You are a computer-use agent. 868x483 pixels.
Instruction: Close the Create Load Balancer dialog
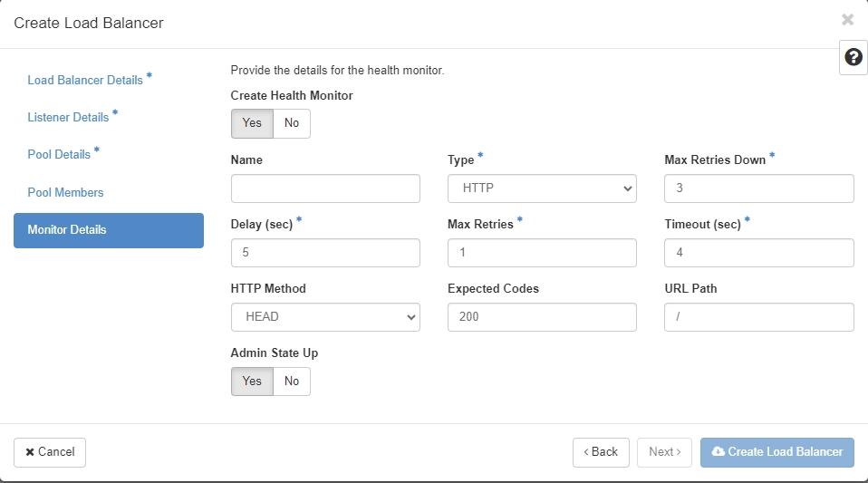pyautogui.click(x=847, y=20)
